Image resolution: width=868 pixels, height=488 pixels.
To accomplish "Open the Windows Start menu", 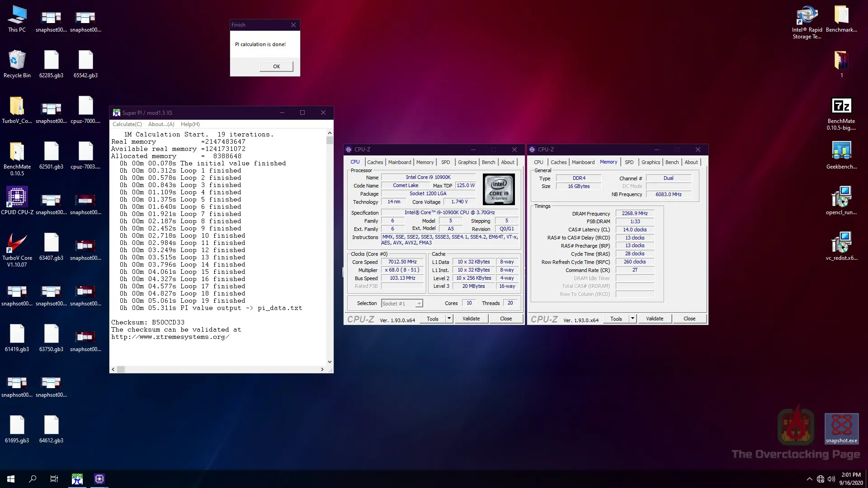I will (x=11, y=479).
